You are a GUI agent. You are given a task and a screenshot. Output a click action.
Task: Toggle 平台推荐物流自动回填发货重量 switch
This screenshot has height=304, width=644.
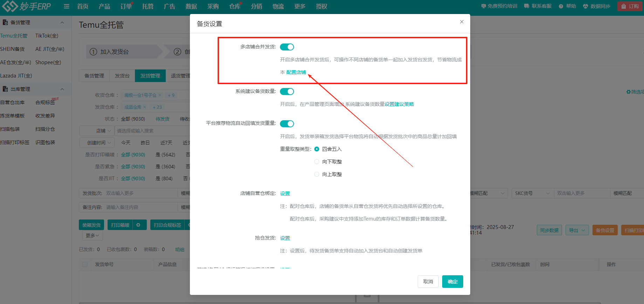coord(287,124)
